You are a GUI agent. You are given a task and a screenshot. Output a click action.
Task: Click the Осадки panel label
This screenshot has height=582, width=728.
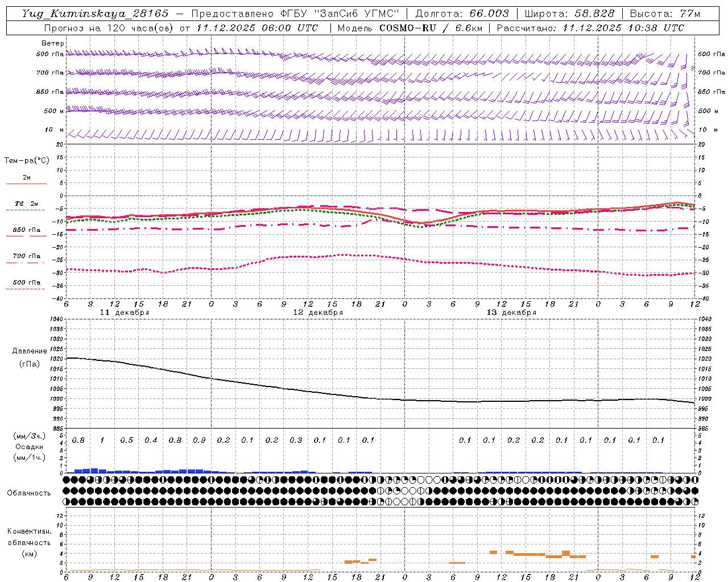[30, 447]
